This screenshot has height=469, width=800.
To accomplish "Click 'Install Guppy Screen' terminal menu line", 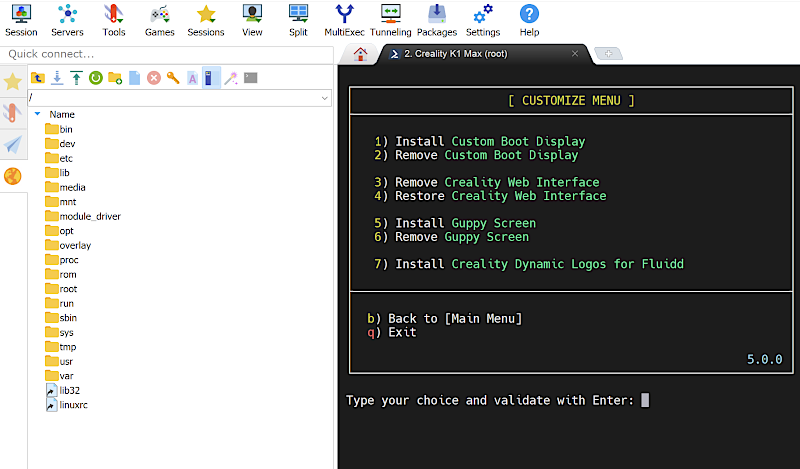I will (x=455, y=223).
